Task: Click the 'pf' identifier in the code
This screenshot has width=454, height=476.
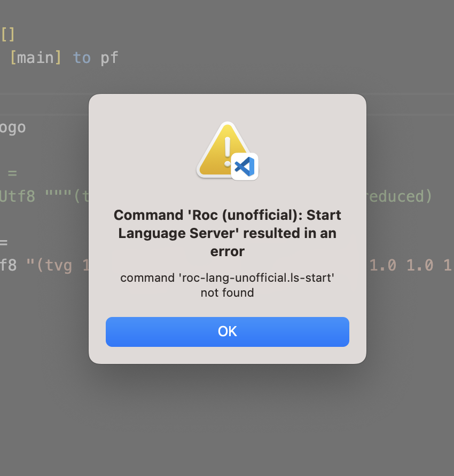Action: tap(109, 58)
